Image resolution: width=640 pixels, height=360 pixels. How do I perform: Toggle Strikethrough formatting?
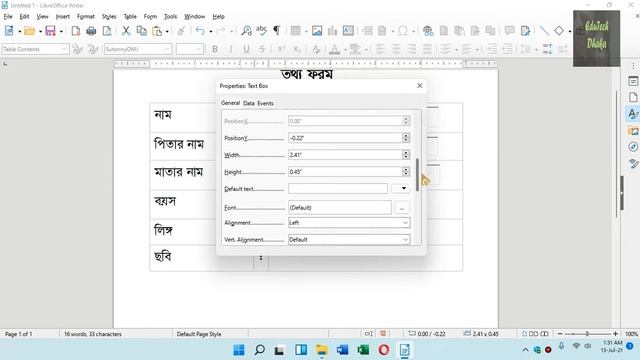tap(262, 49)
